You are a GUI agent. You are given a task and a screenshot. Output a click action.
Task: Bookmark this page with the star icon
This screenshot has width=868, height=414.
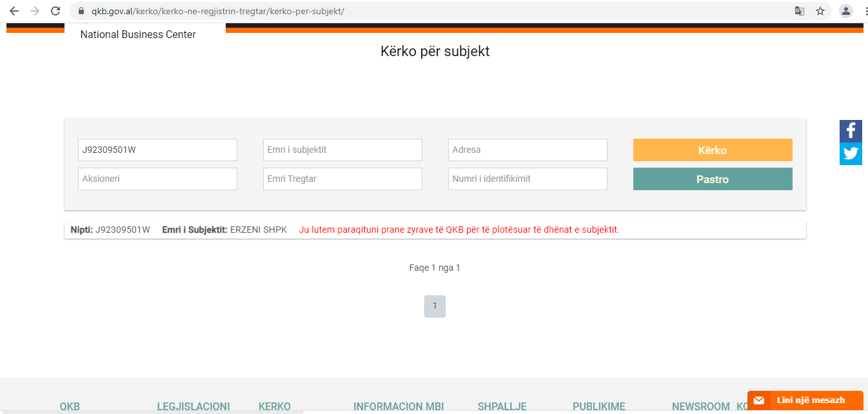click(x=820, y=11)
